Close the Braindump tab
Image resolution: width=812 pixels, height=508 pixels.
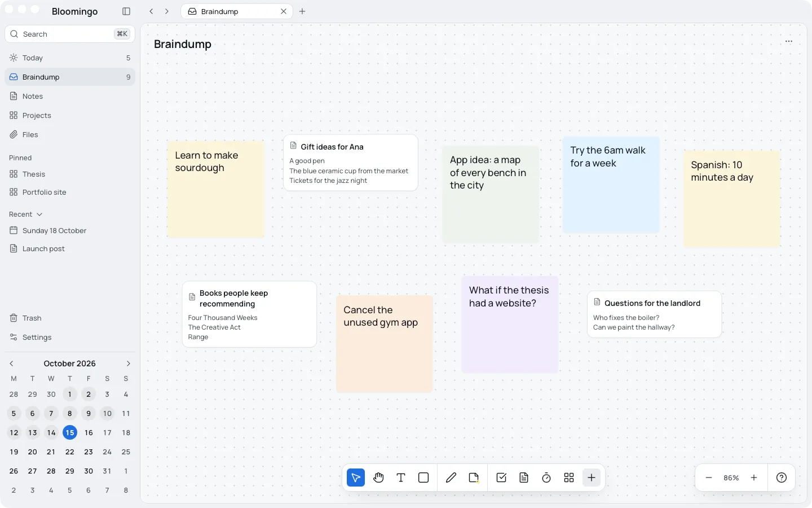coord(284,11)
